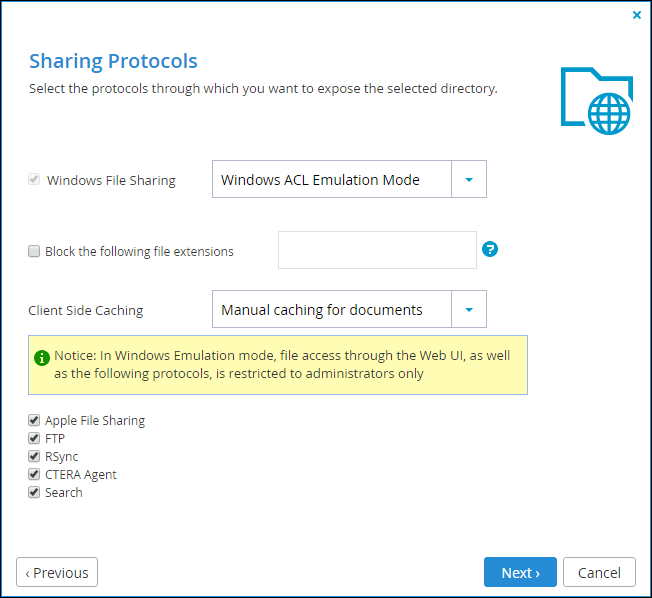This screenshot has height=598, width=652.
Task: Click the blue help question mark icon
Action: (x=490, y=250)
